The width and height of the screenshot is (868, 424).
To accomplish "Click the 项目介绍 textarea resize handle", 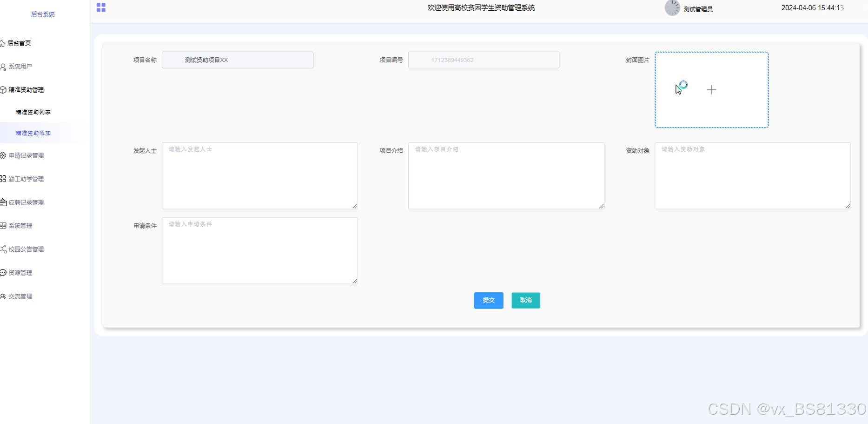I will coord(601,206).
